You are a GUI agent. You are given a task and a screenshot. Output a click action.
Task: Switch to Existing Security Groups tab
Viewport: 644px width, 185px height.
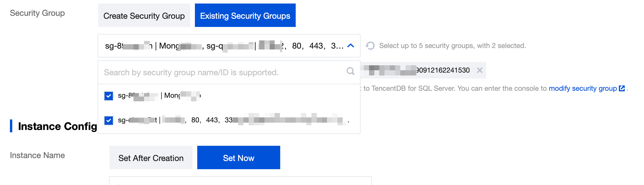(245, 16)
